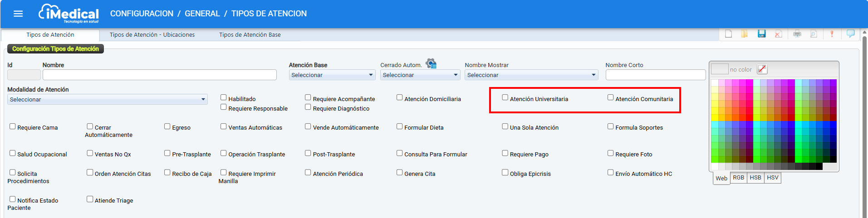Enable the Atención Universitaria checkbox
The image size is (868, 218).
[x=505, y=97]
